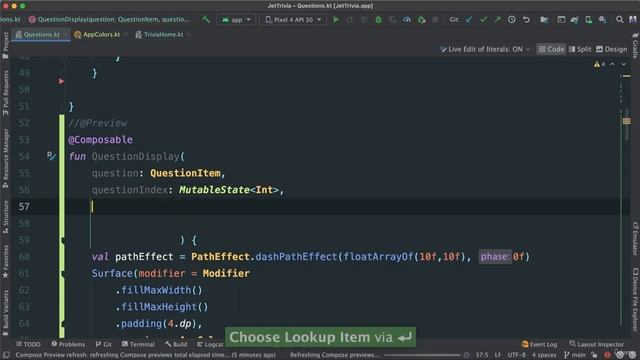
Task: Click the Make Project hammer icon
Action: tap(206, 20)
